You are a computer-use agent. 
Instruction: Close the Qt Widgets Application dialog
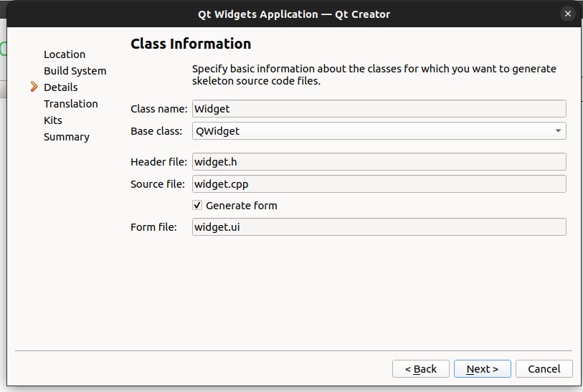[x=568, y=14]
